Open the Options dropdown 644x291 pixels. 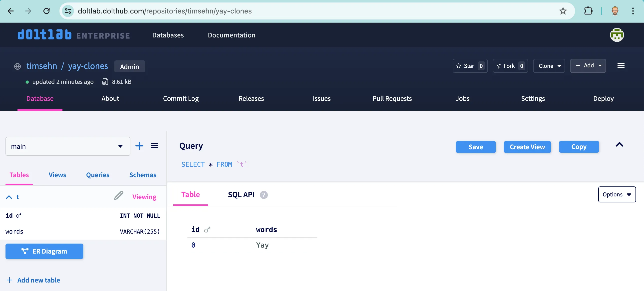pyautogui.click(x=617, y=194)
